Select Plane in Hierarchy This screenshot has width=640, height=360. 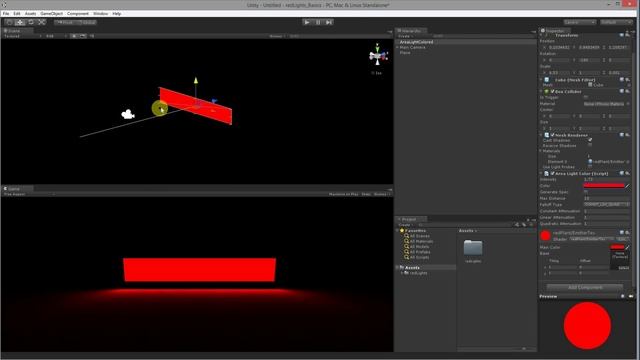point(405,53)
